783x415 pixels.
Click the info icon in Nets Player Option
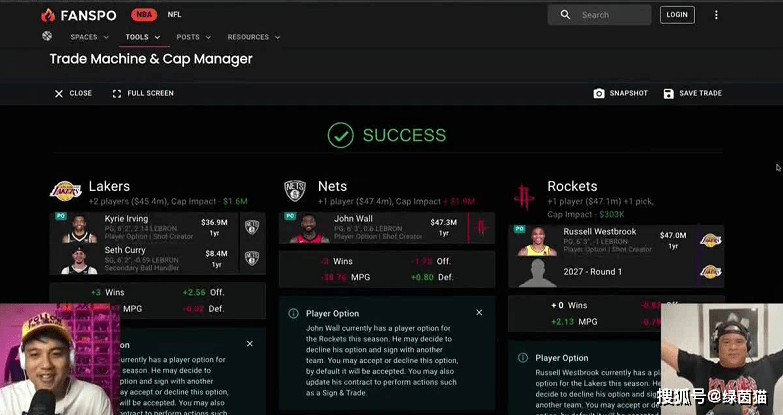(294, 314)
